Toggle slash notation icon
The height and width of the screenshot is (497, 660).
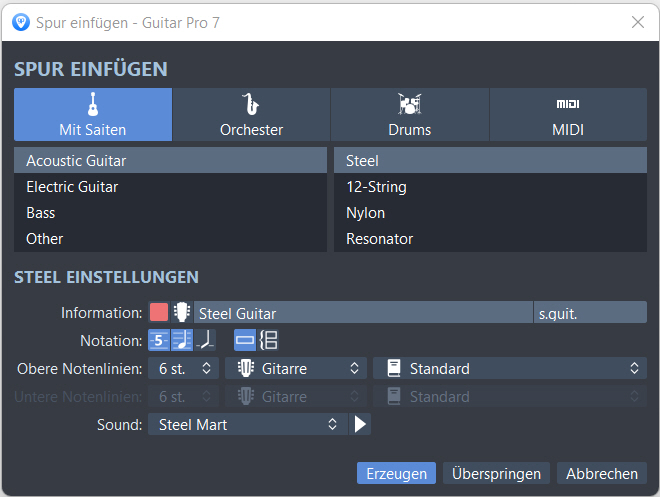click(x=204, y=340)
